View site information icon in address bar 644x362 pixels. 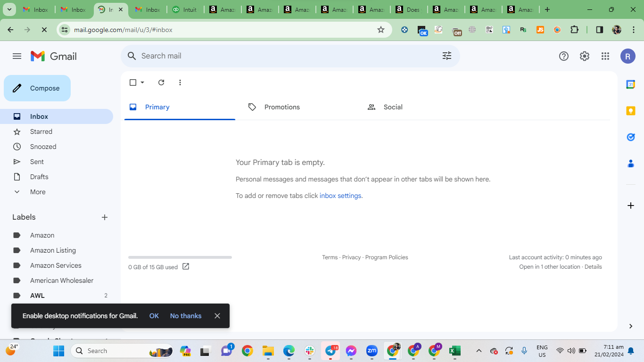(65, 30)
